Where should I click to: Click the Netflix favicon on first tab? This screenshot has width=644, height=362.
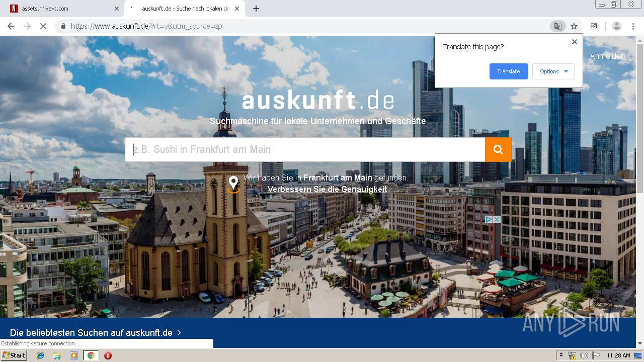click(x=14, y=9)
